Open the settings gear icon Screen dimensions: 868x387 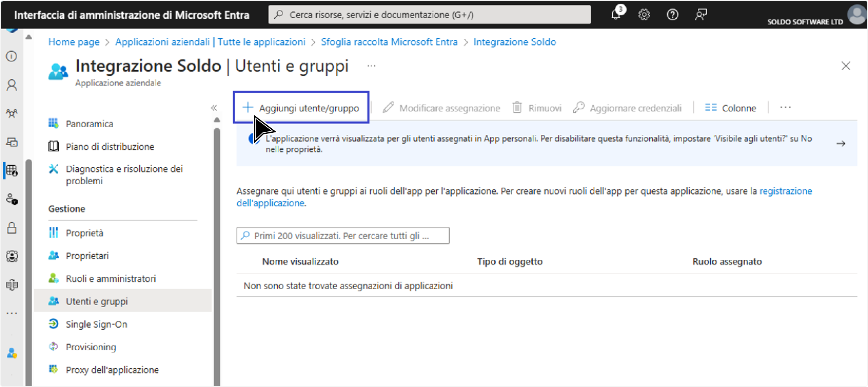click(x=644, y=15)
